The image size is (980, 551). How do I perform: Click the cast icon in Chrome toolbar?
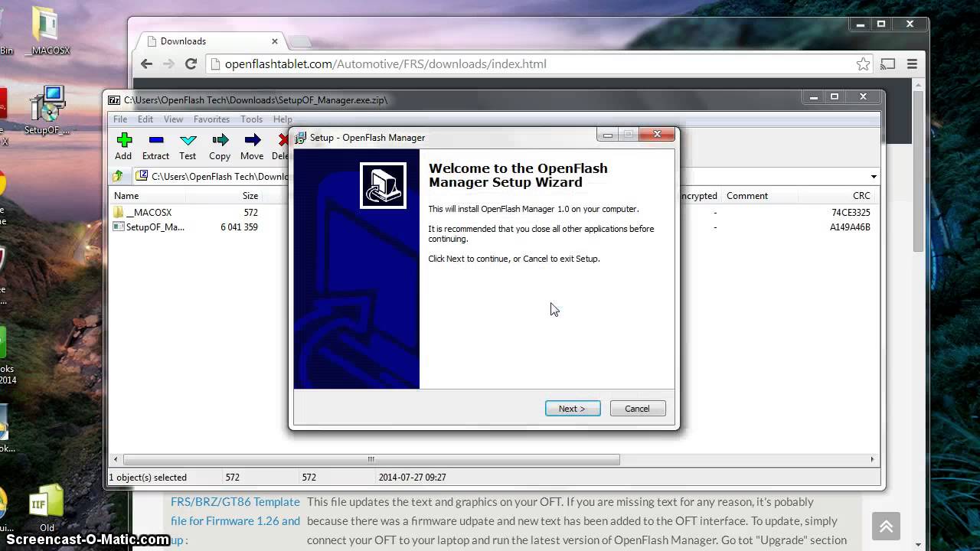[x=888, y=64]
